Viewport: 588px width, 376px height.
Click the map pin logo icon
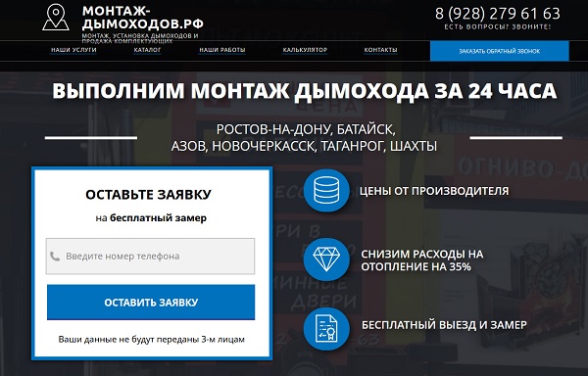click(x=56, y=18)
